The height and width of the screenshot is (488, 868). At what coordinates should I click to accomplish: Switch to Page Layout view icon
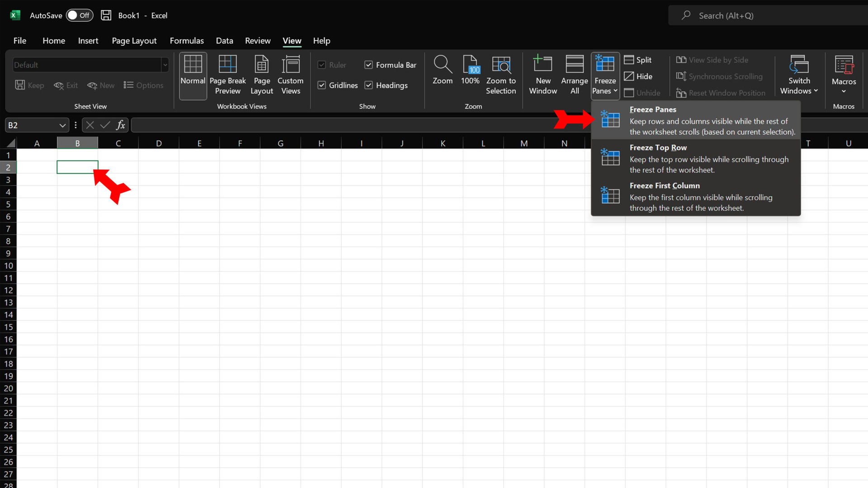[262, 65]
